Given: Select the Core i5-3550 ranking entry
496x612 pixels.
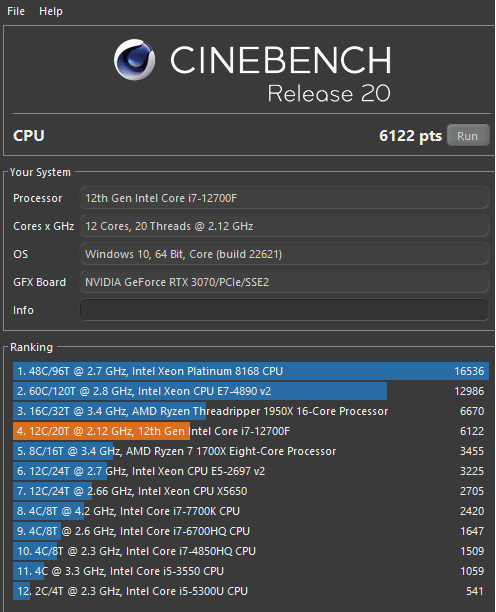Looking at the screenshot, I should (x=251, y=571).
